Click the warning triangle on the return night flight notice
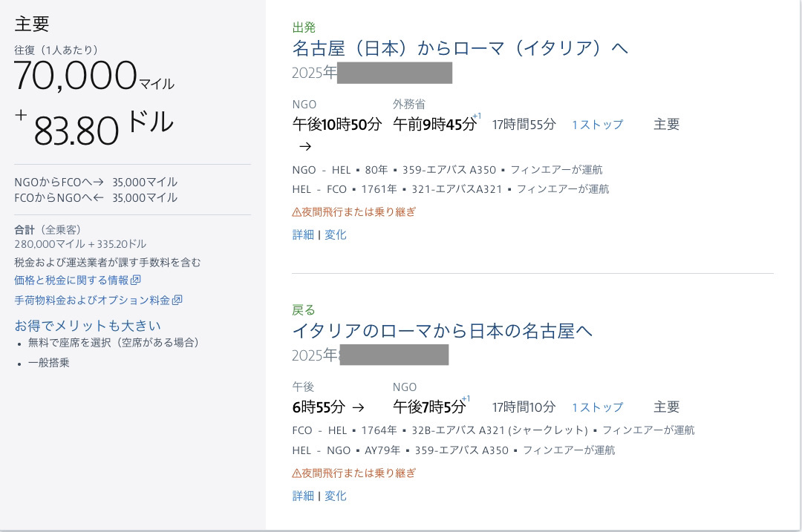The height and width of the screenshot is (532, 802). coord(296,473)
